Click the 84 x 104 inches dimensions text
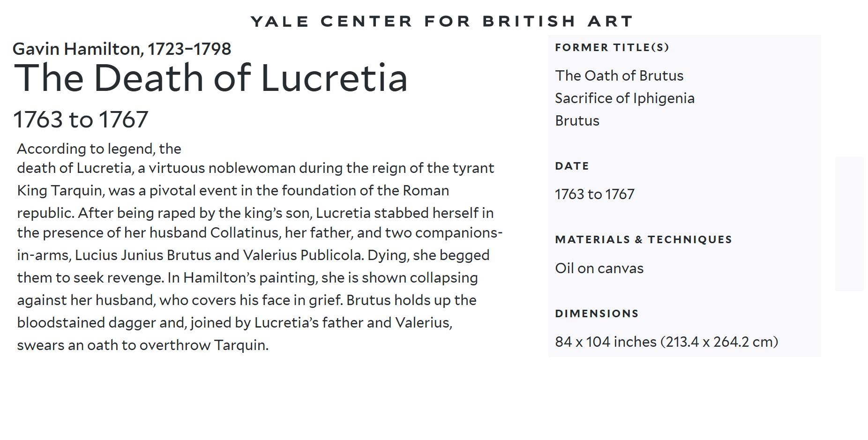868x440 pixels. pyautogui.click(x=666, y=342)
